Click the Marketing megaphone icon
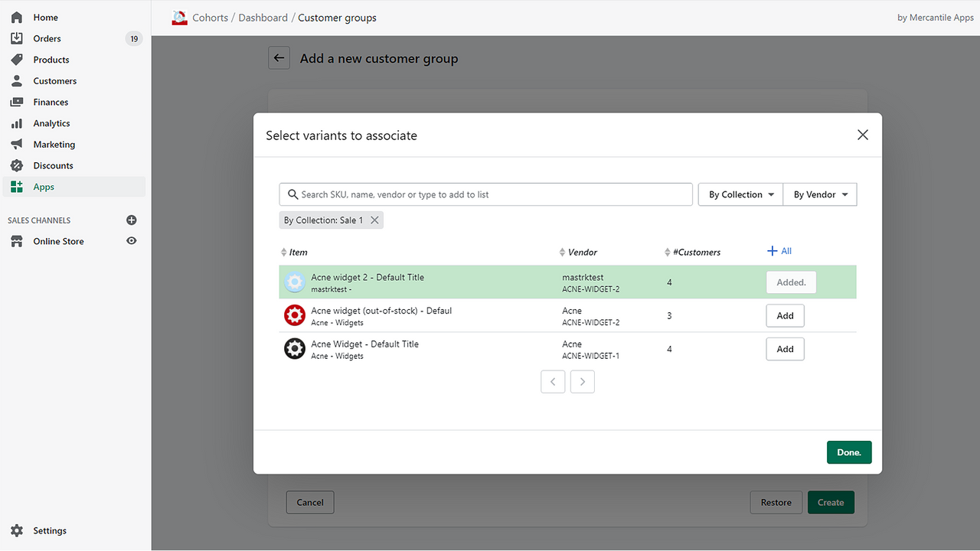Image resolution: width=980 pixels, height=551 pixels. click(17, 145)
